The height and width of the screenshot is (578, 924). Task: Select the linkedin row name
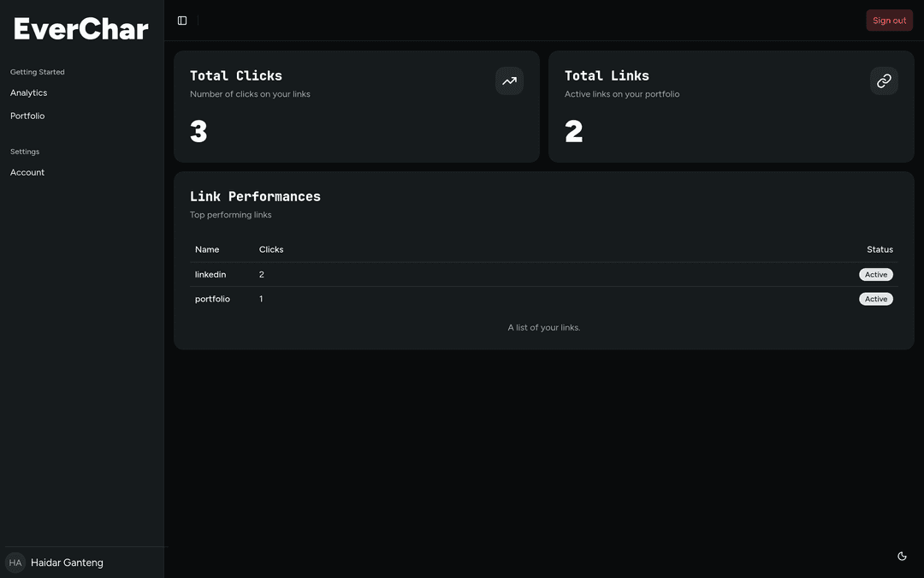210,274
